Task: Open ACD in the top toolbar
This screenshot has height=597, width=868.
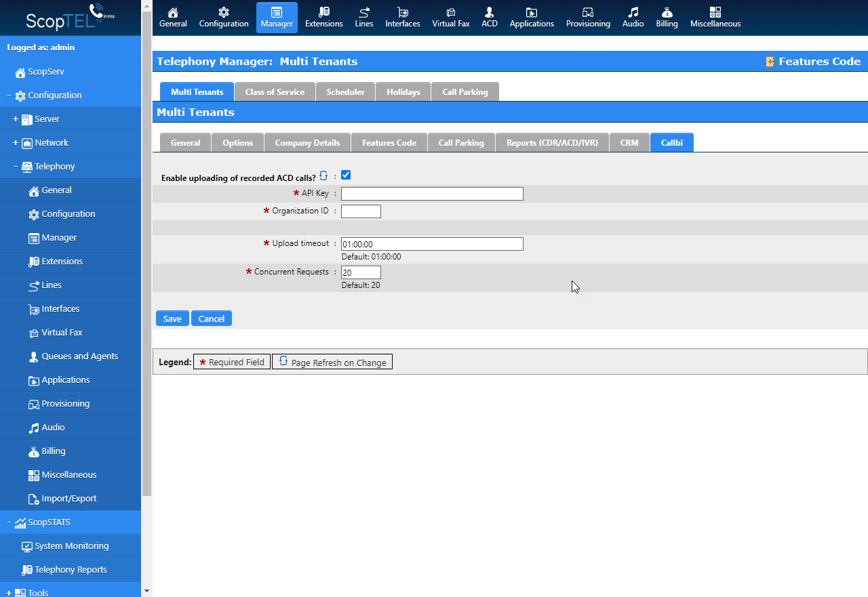Action: (x=490, y=18)
